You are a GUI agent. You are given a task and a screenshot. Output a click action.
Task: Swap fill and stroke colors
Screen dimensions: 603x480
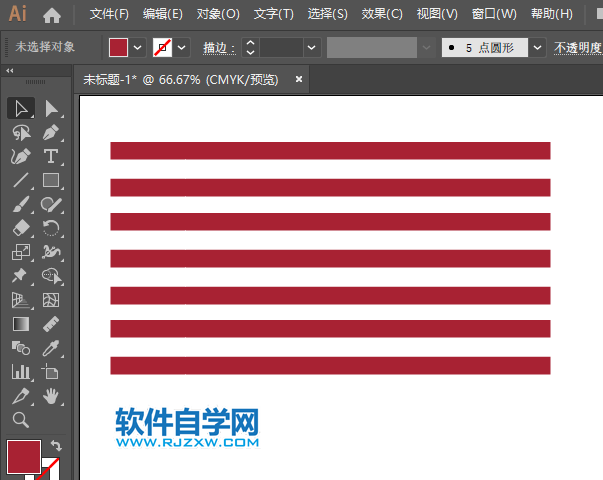56,445
